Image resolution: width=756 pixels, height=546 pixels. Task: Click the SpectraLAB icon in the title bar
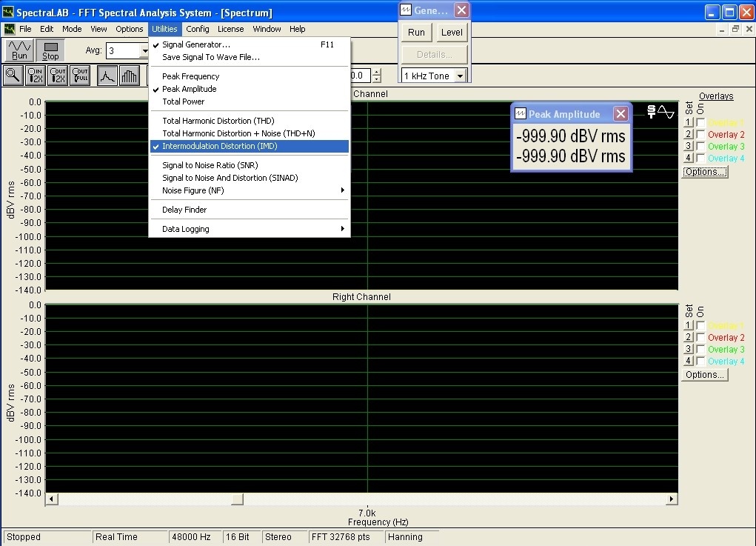point(8,12)
